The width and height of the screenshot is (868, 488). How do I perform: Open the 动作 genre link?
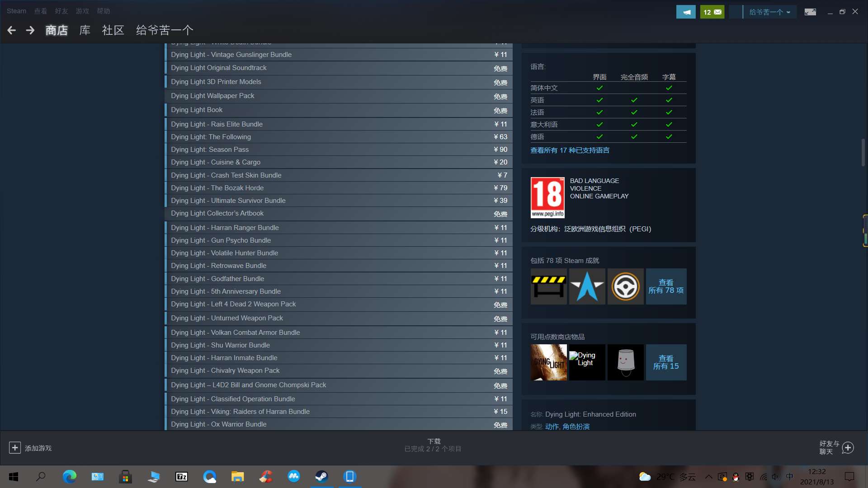pos(552,427)
